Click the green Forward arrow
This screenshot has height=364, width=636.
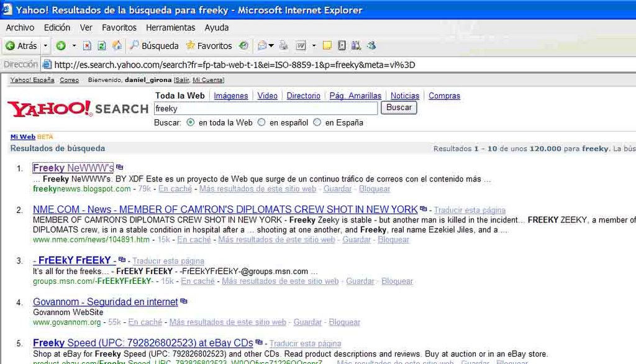click(x=61, y=46)
